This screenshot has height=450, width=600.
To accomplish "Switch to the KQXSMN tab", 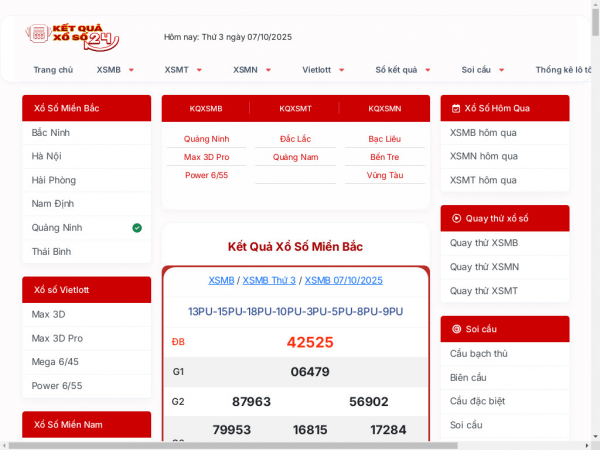I will pyautogui.click(x=384, y=108).
